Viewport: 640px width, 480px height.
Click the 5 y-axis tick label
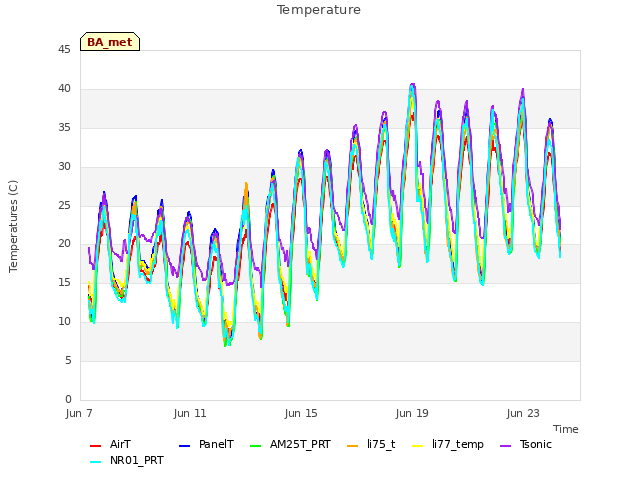click(x=68, y=360)
